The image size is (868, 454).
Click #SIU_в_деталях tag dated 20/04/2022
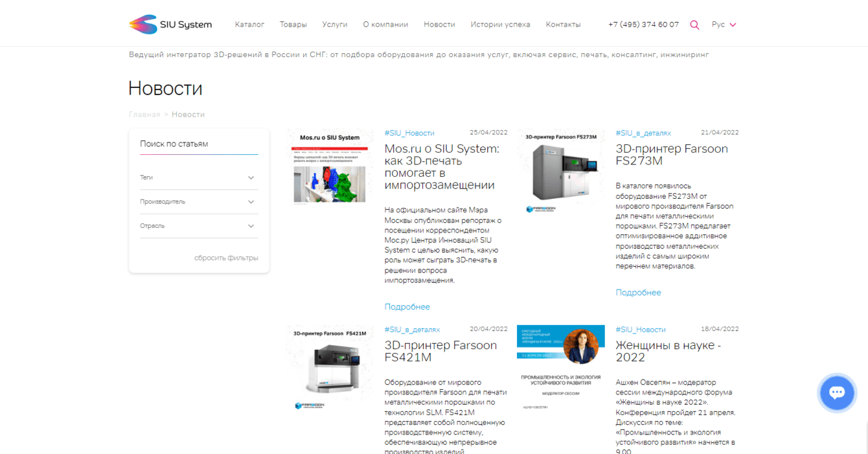(x=412, y=330)
